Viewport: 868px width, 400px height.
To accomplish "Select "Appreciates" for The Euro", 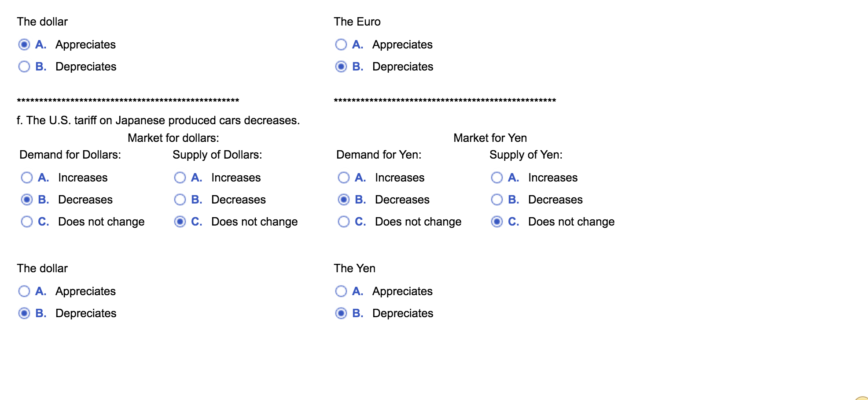I will (x=341, y=44).
